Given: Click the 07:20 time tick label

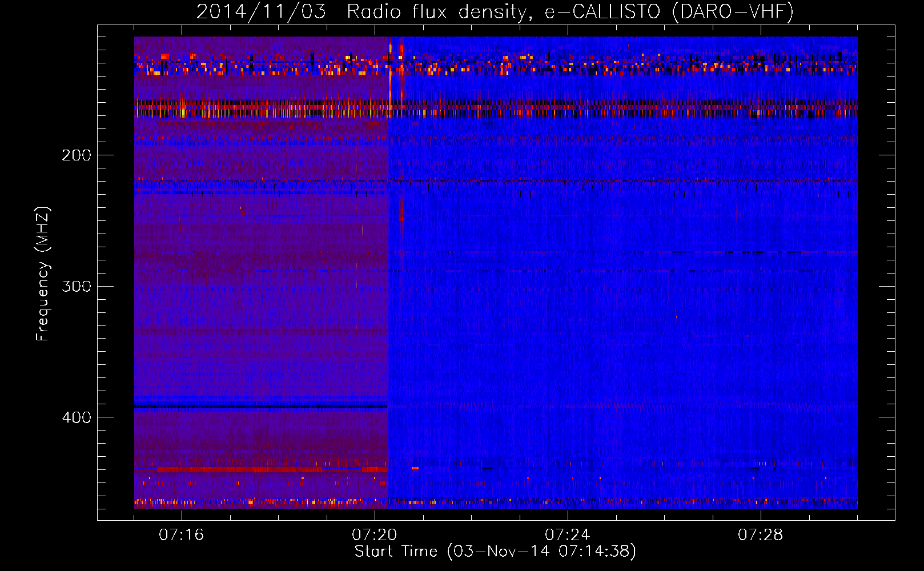Looking at the screenshot, I should coord(374,534).
